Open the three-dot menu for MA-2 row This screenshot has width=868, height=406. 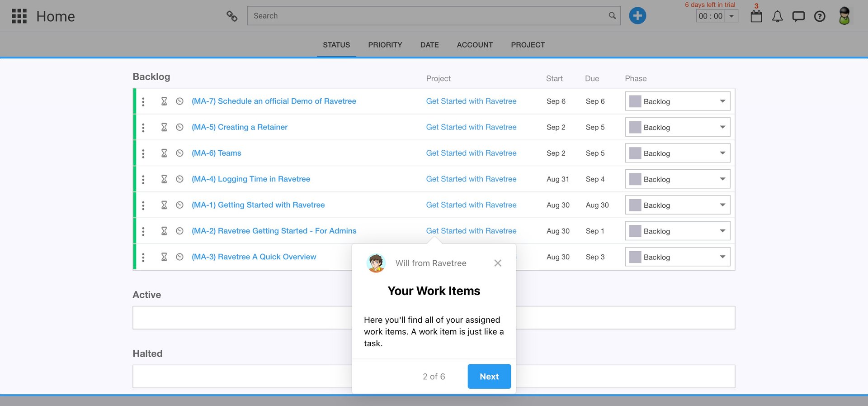point(143,231)
